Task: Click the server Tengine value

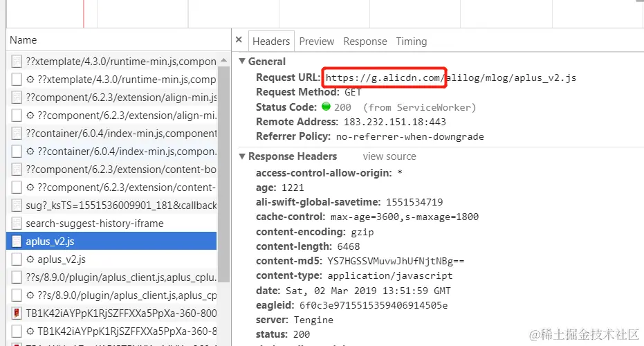Action: 313,320
